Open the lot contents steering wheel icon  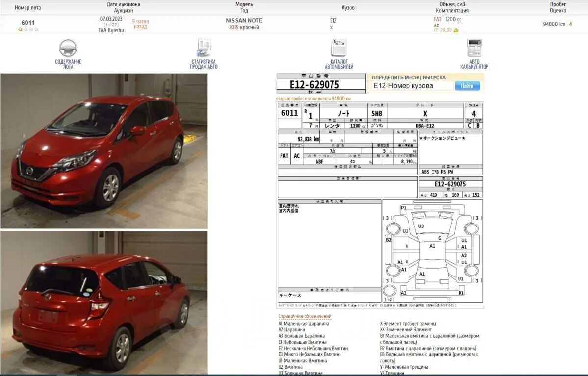68,48
